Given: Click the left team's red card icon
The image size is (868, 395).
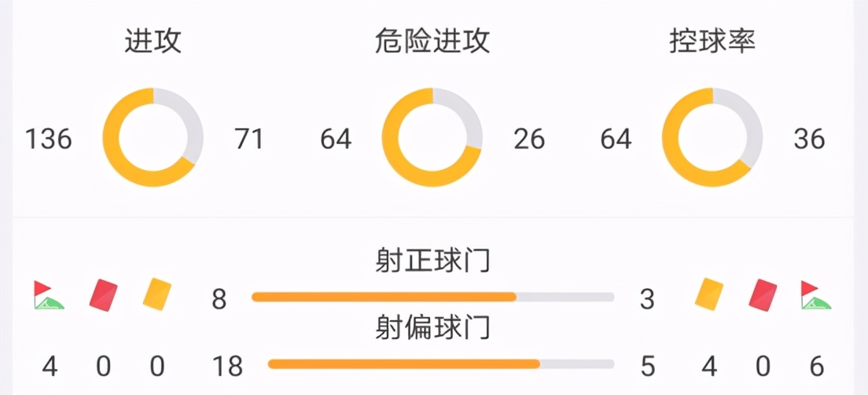Looking at the screenshot, I should pyautogui.click(x=103, y=294).
